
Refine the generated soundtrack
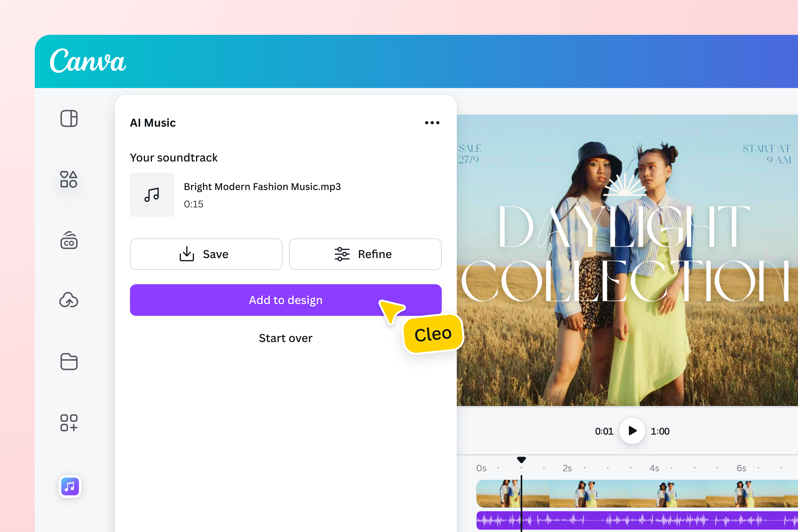(x=365, y=254)
